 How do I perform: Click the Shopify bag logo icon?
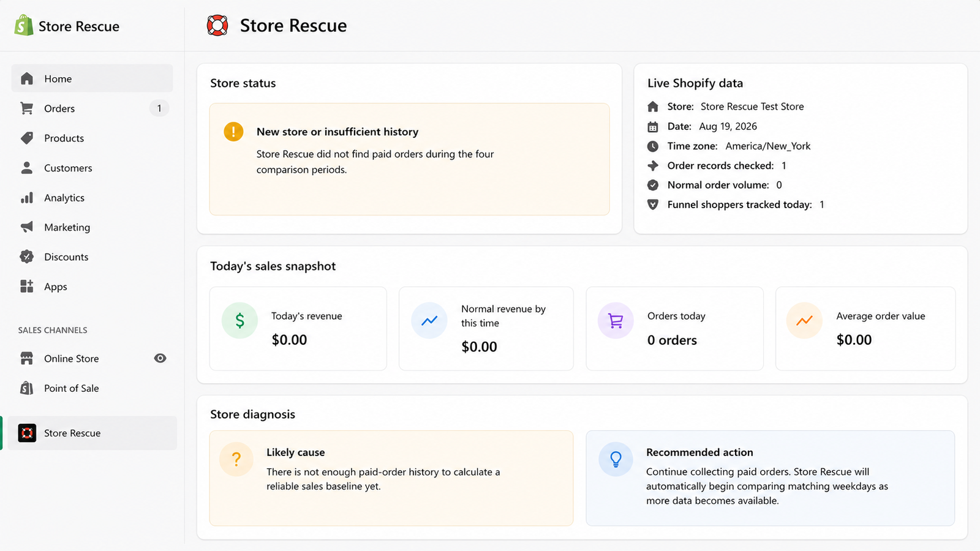pos(24,26)
